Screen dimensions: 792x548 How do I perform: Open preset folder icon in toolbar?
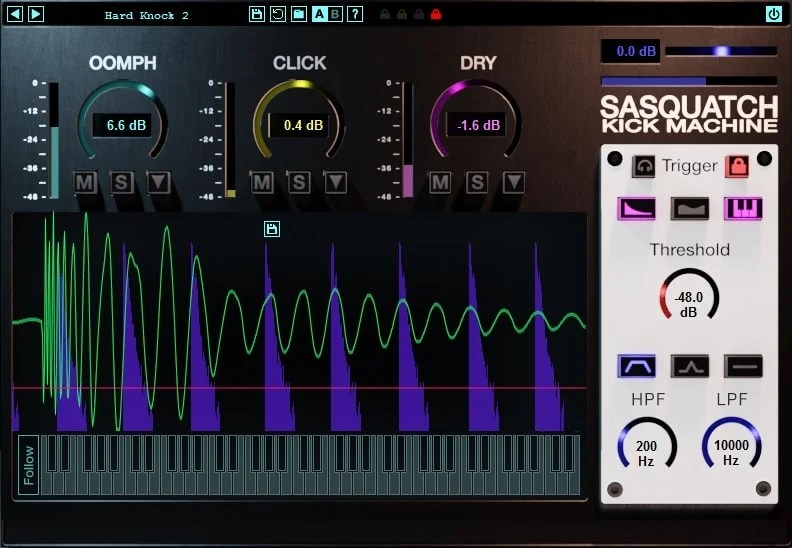point(299,14)
